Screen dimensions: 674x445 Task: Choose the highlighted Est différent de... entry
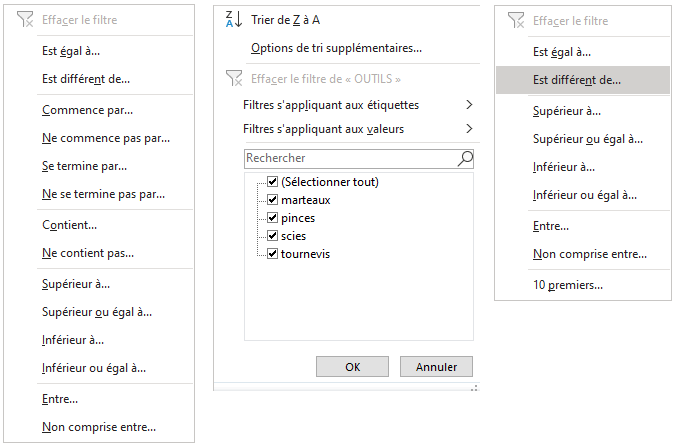click(582, 80)
